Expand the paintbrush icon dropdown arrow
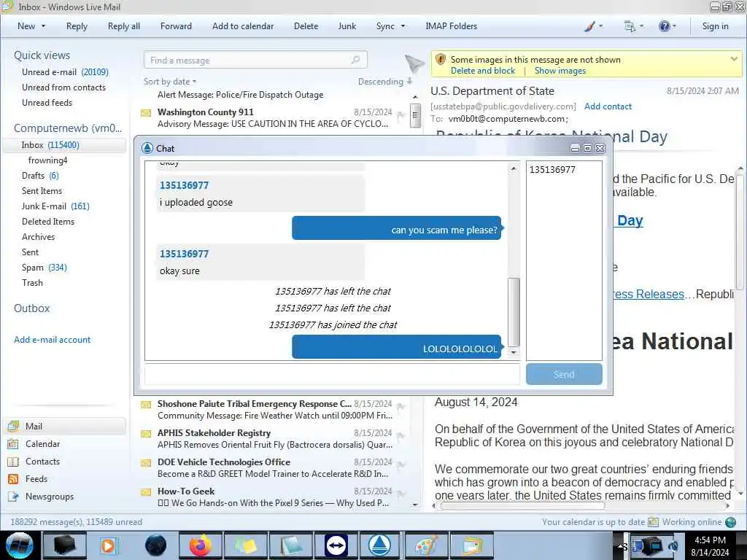 point(600,26)
